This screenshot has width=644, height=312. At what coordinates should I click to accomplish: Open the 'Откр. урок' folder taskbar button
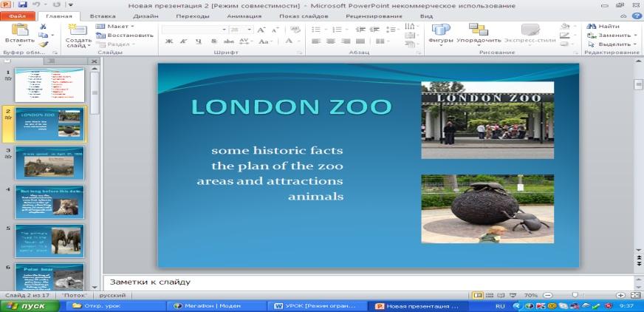tap(115, 306)
